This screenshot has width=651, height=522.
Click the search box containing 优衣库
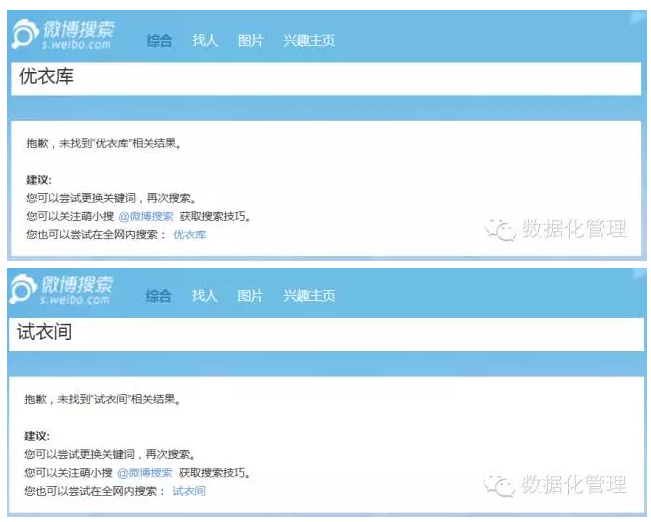pos(326,79)
